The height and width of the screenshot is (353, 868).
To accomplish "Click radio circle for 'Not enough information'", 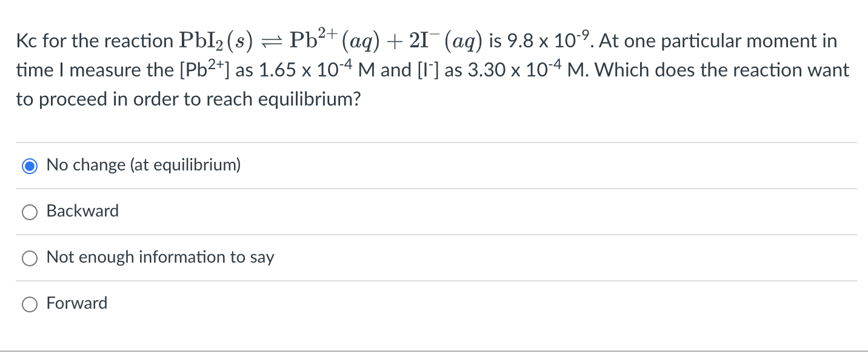I will tap(29, 258).
